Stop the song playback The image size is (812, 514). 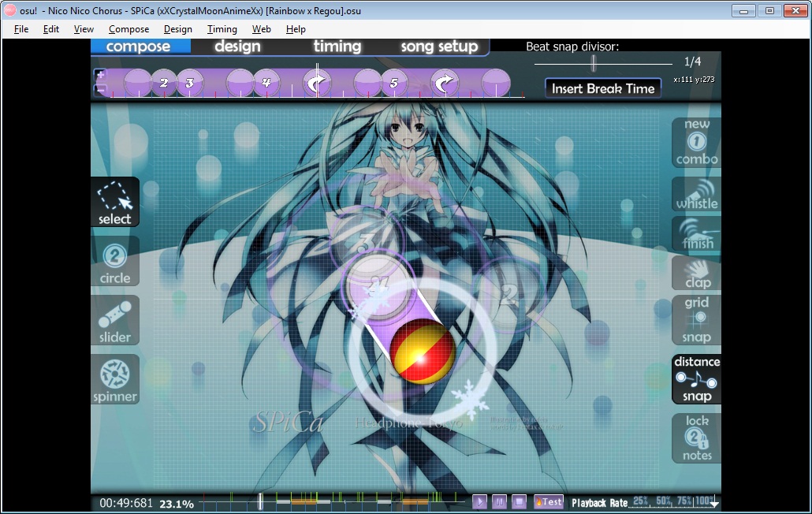519,501
